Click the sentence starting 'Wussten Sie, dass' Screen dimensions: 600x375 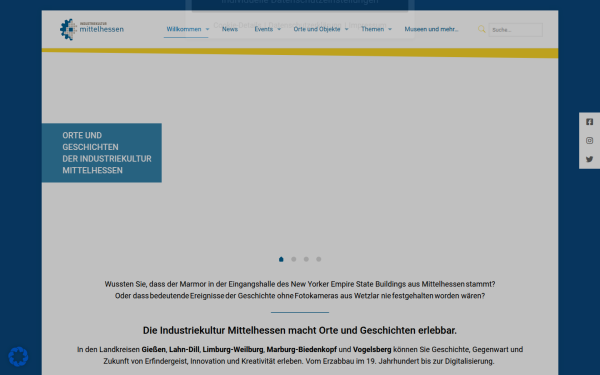coord(300,284)
